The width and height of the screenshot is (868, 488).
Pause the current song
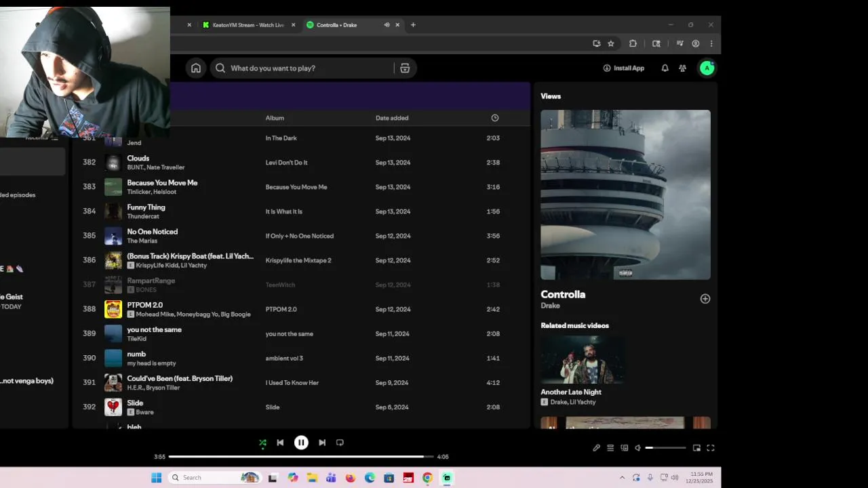tap(301, 443)
